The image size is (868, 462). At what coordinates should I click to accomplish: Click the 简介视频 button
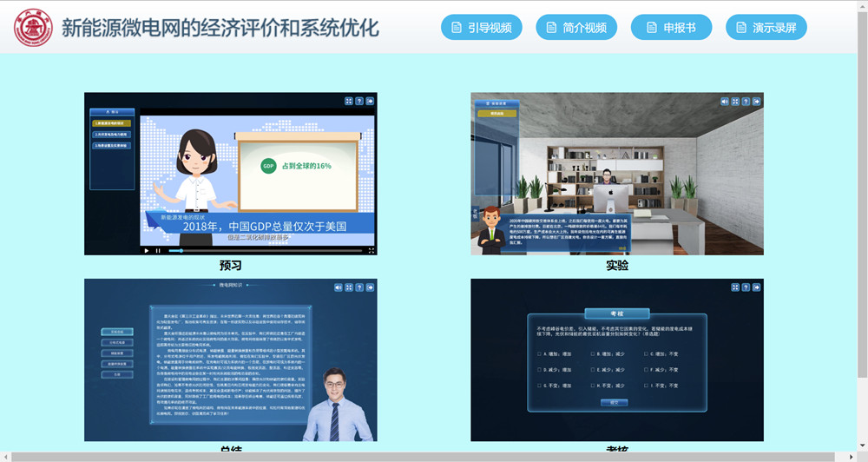point(575,28)
